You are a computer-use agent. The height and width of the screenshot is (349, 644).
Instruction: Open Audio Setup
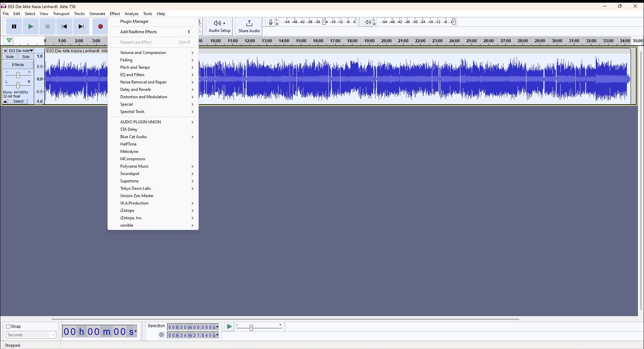(219, 26)
